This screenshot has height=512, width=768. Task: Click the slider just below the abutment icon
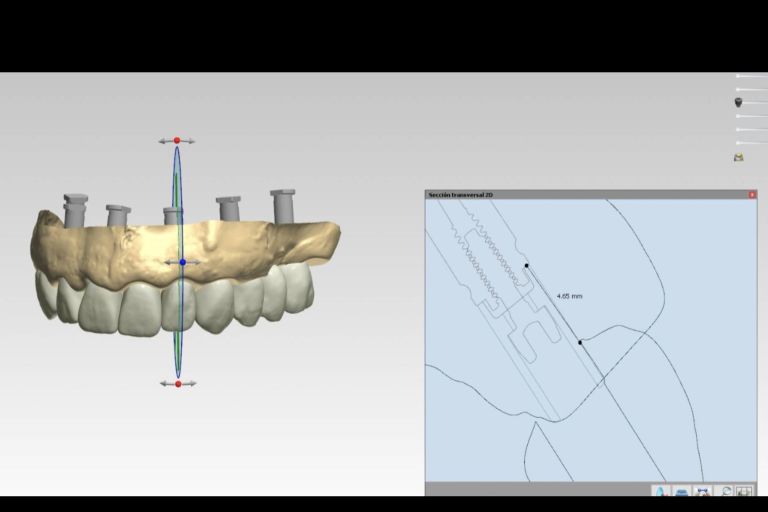(x=751, y=116)
